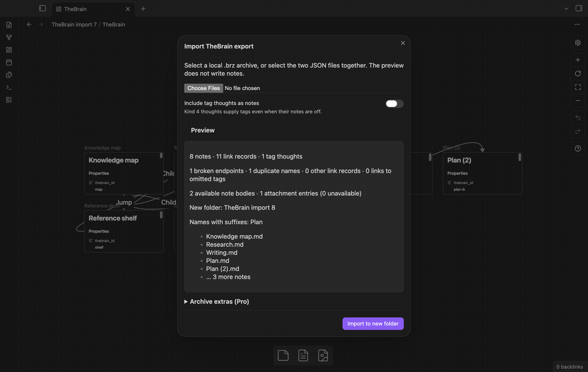The width and height of the screenshot is (588, 372).
Task: Redo the canvas action
Action: click(578, 131)
